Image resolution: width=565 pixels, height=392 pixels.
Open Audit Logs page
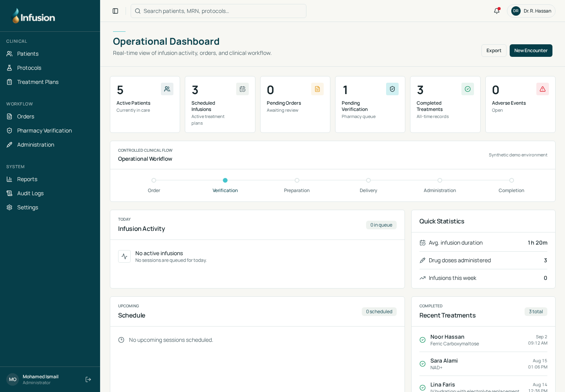point(50,193)
